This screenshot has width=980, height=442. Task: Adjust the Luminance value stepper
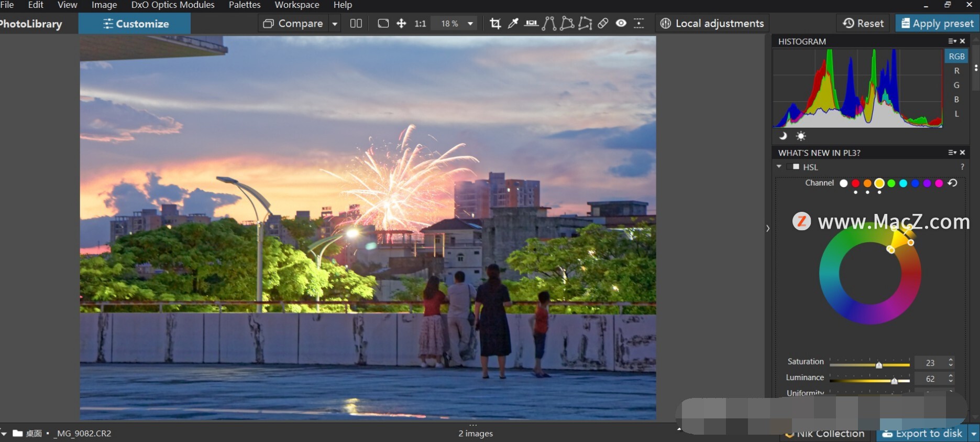pyautogui.click(x=951, y=378)
